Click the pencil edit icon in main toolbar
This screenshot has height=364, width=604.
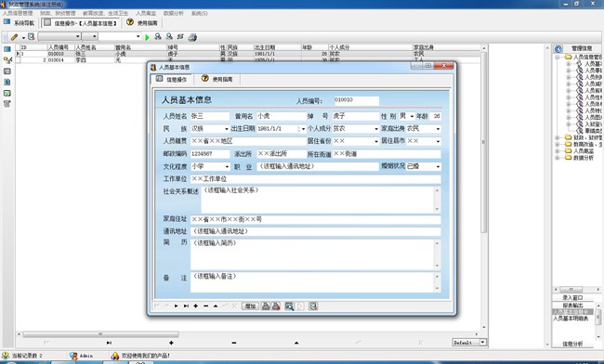(14, 37)
